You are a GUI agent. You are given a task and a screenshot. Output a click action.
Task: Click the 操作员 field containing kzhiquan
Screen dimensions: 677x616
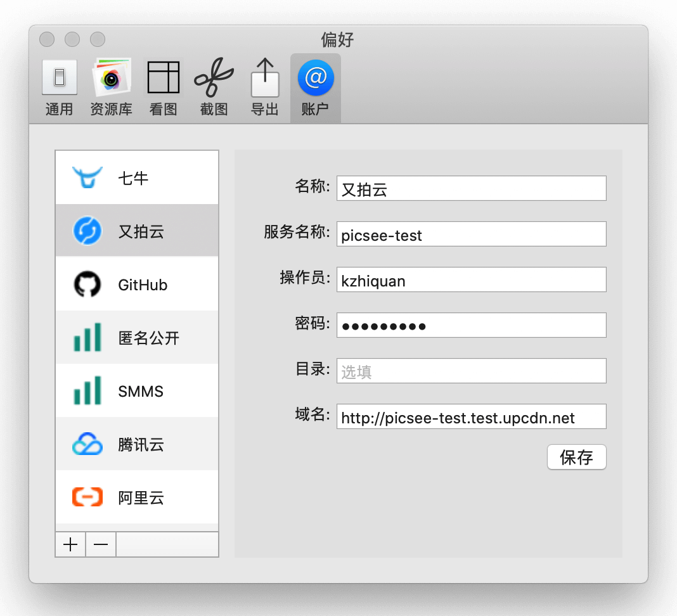coord(472,279)
